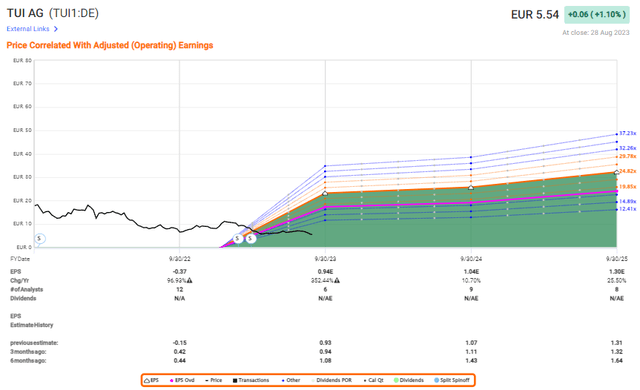Viewport: 640px width, 390px height.
Task: Click the warning triangle next to 352.44%
Action: click(x=337, y=281)
